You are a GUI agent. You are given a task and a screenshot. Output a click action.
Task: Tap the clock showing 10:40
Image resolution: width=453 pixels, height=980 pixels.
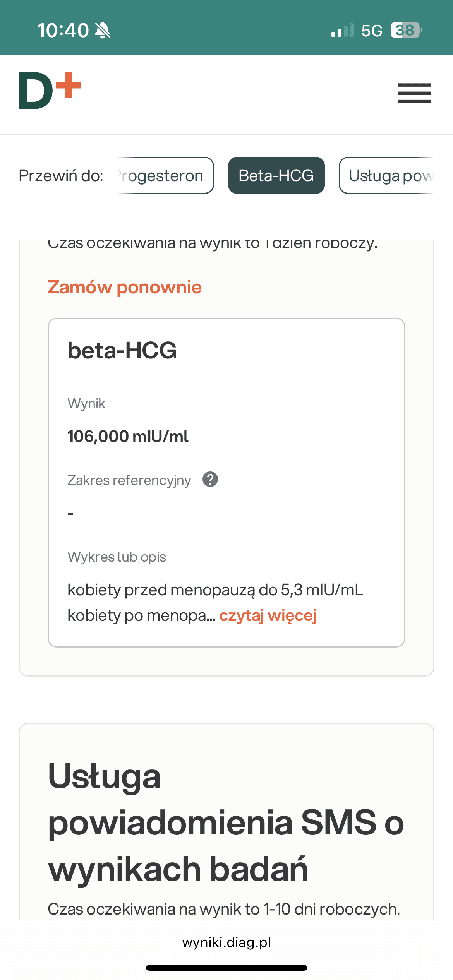[x=63, y=30]
